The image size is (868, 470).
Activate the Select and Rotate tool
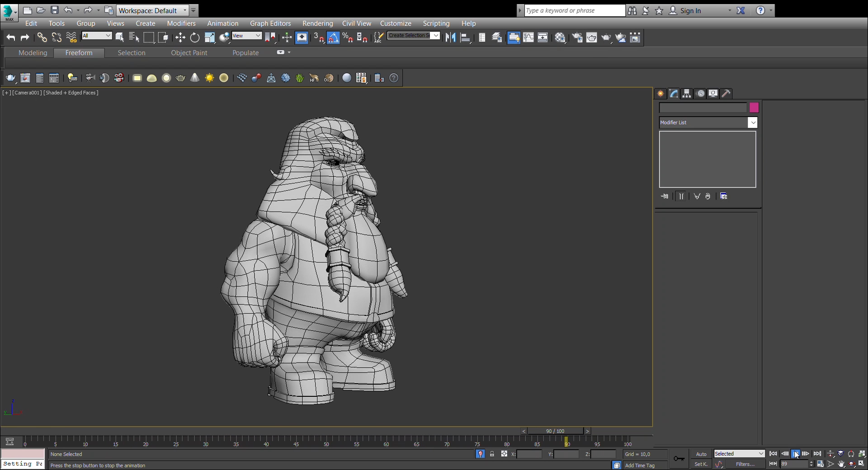coord(195,38)
